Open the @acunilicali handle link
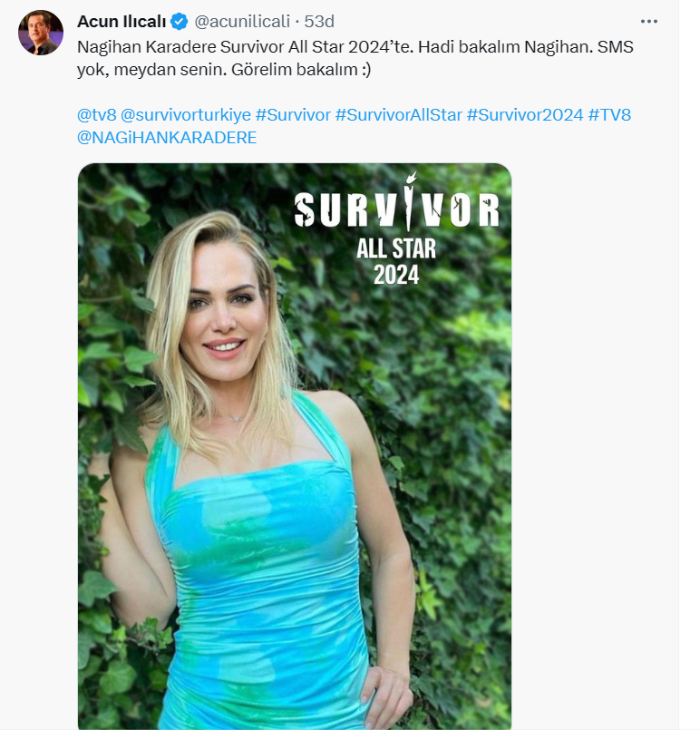Screen dimensions: 700x730 click(x=242, y=22)
